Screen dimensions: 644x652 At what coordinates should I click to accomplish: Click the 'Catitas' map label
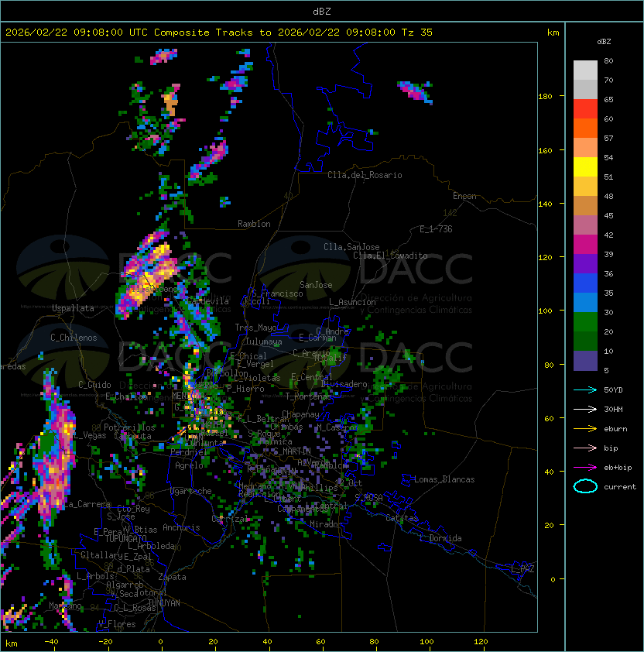(x=402, y=519)
